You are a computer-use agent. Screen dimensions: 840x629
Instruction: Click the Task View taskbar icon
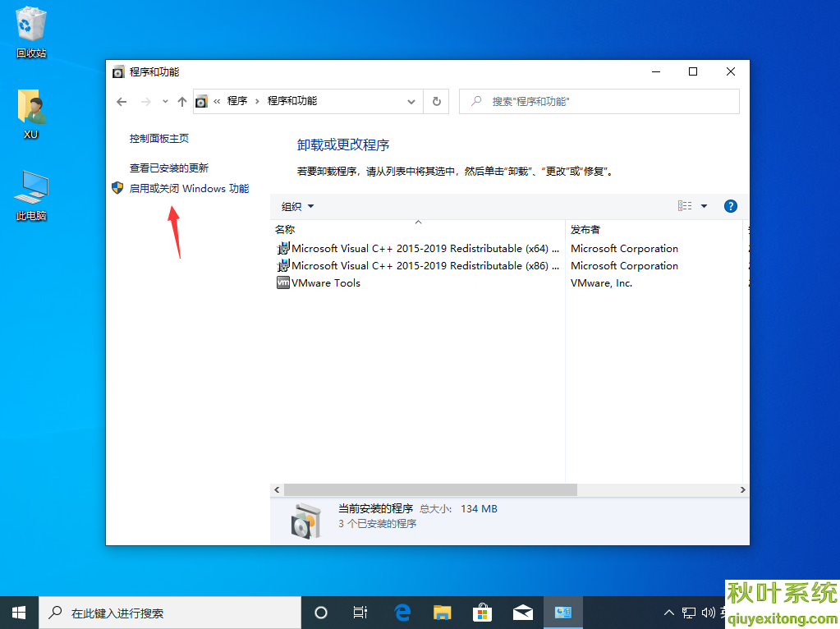coord(360,613)
